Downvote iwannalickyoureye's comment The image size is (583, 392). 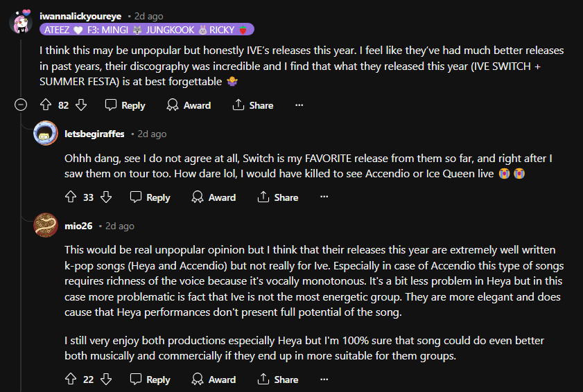coord(80,105)
